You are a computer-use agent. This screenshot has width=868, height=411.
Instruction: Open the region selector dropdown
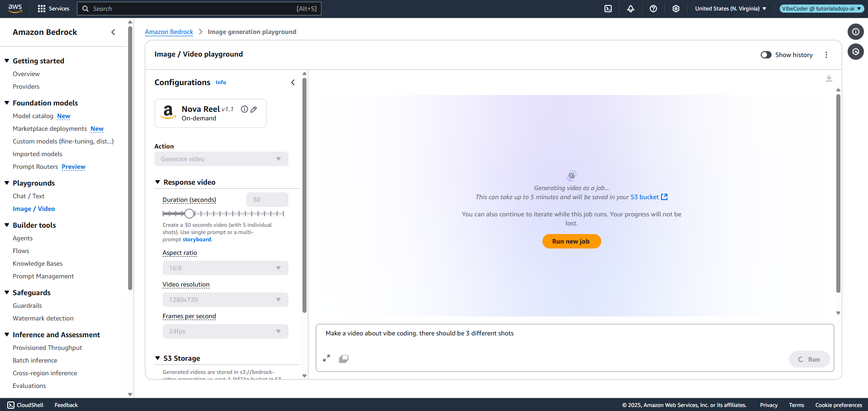pos(730,9)
